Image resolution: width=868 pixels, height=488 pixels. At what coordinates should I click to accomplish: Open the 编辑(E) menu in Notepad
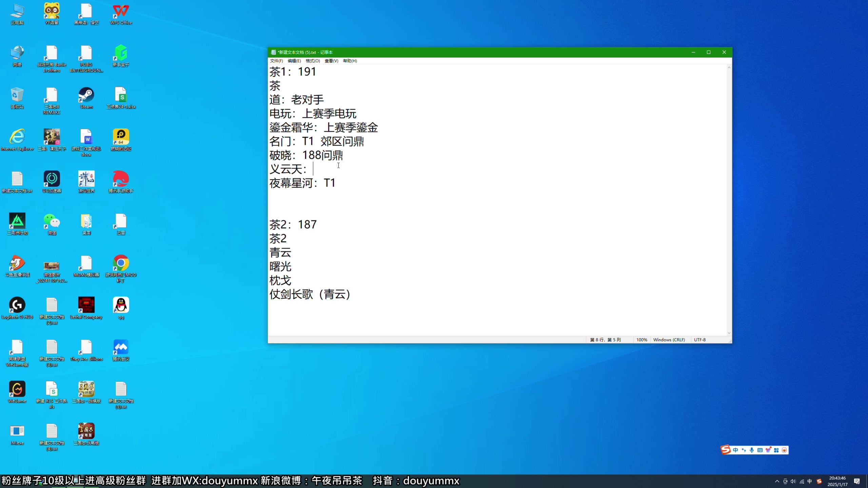coord(294,61)
